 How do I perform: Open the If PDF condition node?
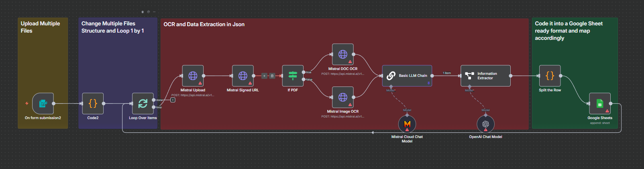click(293, 76)
